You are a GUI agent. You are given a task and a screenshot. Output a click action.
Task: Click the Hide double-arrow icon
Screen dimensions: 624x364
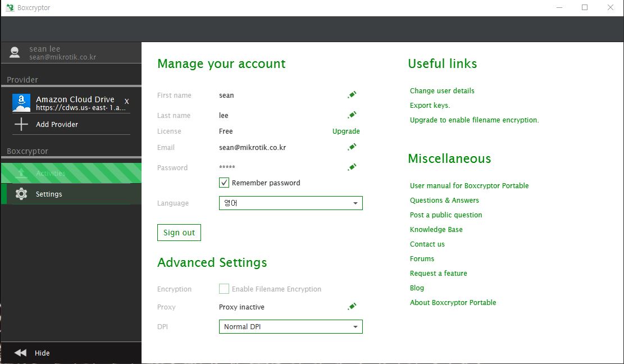coord(20,352)
